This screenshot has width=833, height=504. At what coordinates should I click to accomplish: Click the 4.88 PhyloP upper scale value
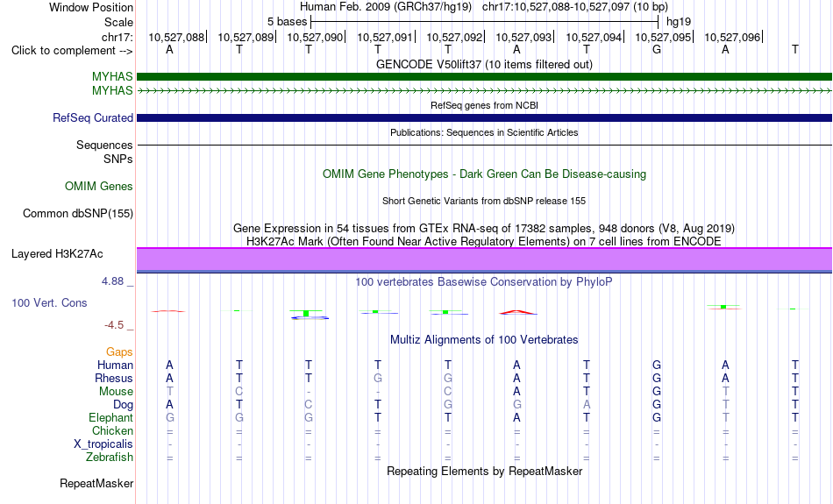[x=112, y=281]
